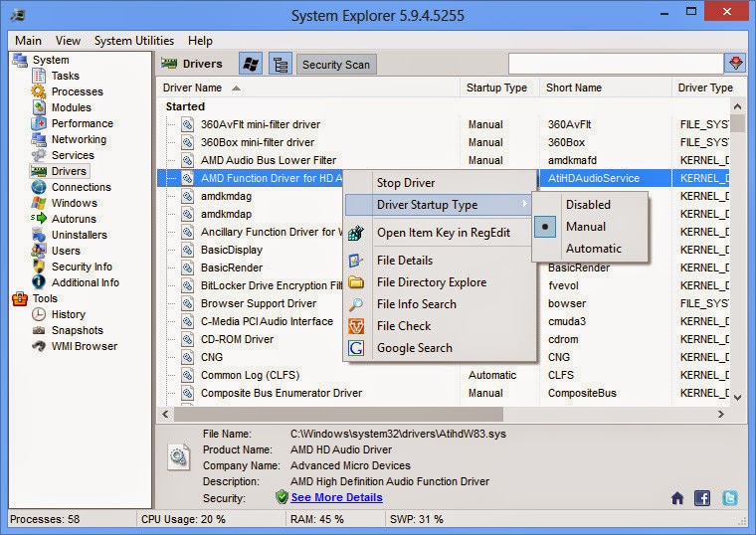Sort by the Short Name column
This screenshot has width=756, height=535.
coord(606,88)
